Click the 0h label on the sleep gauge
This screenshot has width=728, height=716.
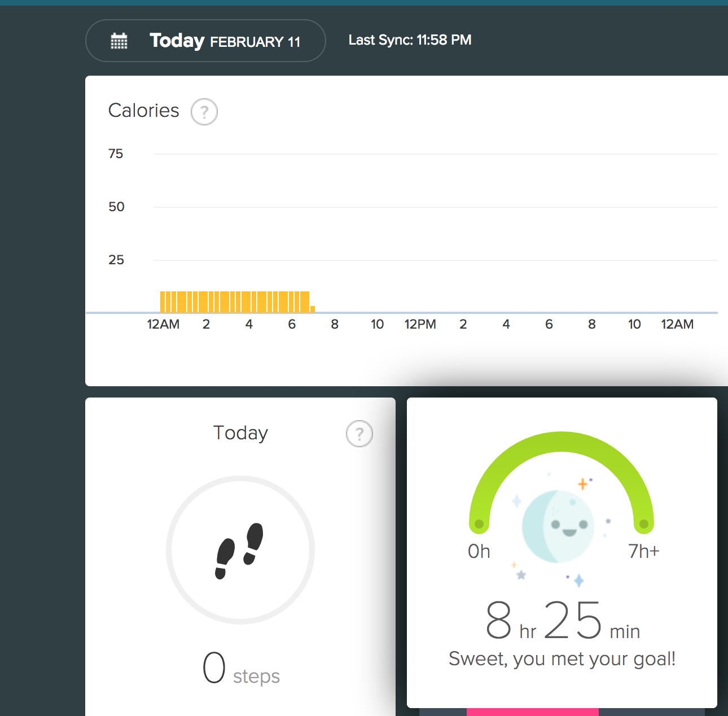click(479, 551)
